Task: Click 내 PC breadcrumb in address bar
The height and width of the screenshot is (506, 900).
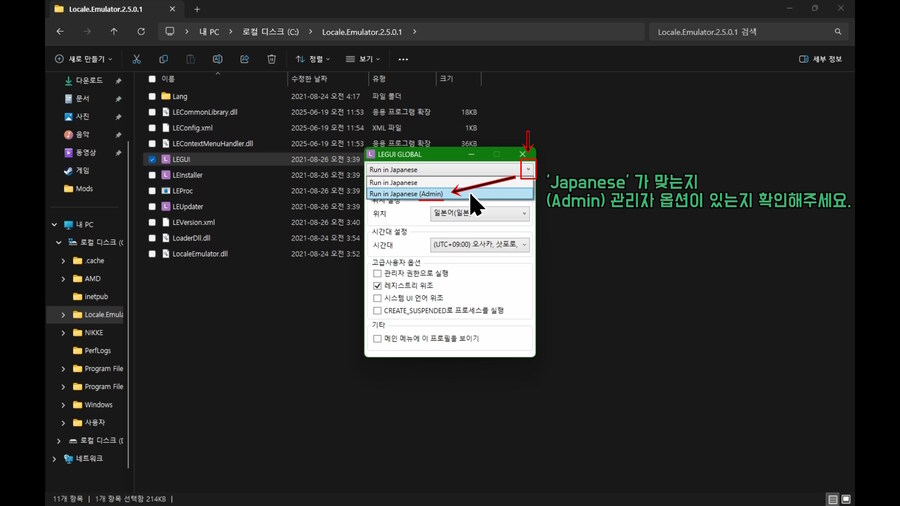Action: 209,32
